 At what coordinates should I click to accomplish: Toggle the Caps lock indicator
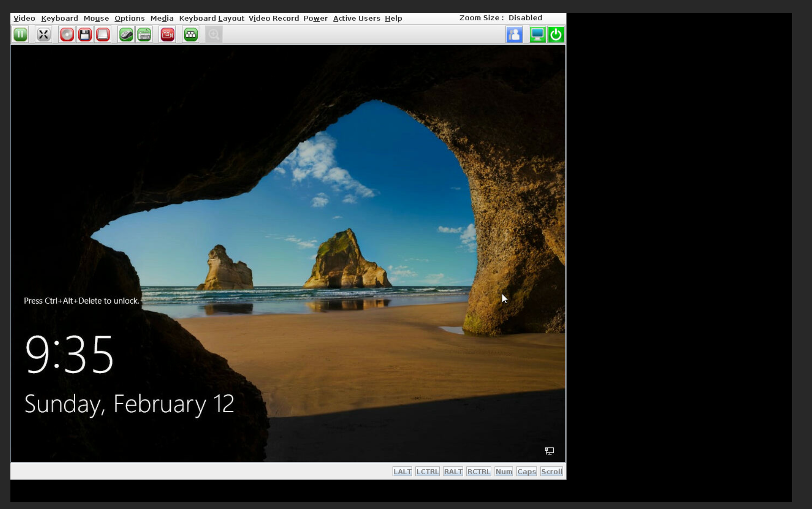click(x=527, y=471)
